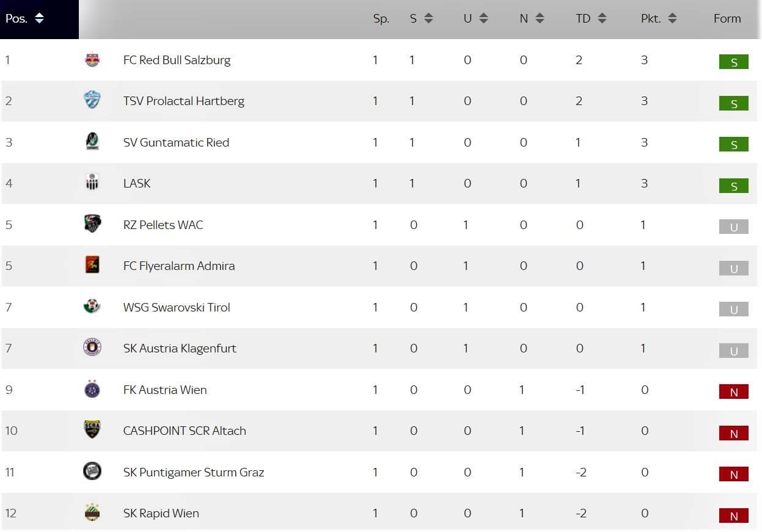The image size is (762, 532).
Task: Click the TSV Prolactal Hartberg club logo
Action: pos(92,100)
